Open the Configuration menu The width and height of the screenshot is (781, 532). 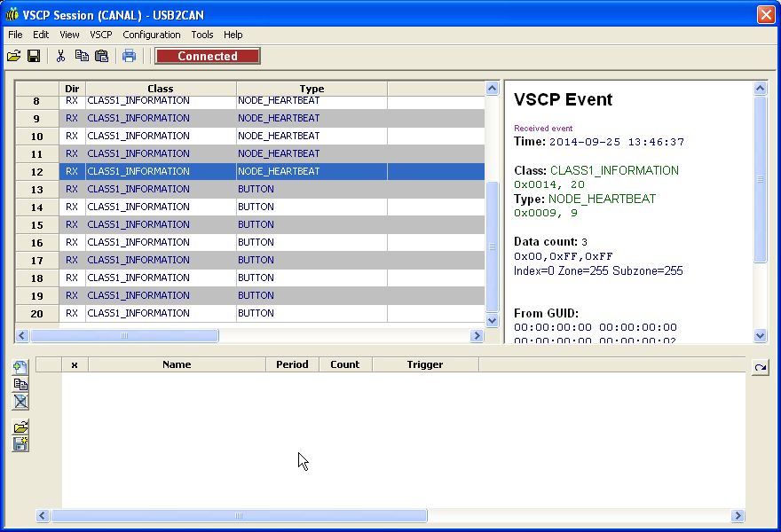click(x=152, y=35)
